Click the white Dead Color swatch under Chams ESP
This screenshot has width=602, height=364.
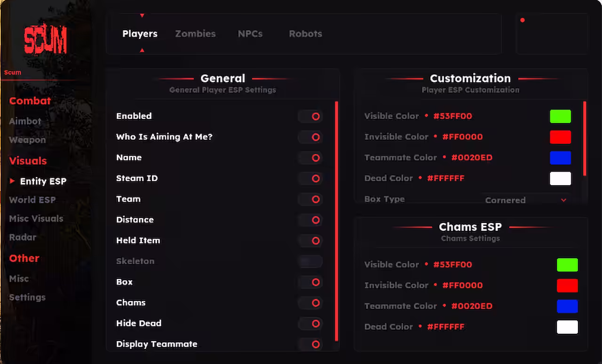567,327
